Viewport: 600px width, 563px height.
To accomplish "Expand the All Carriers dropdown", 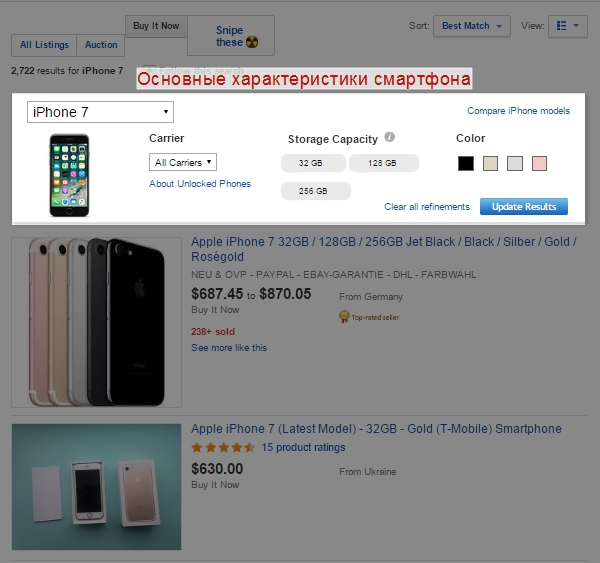I will 183,162.
